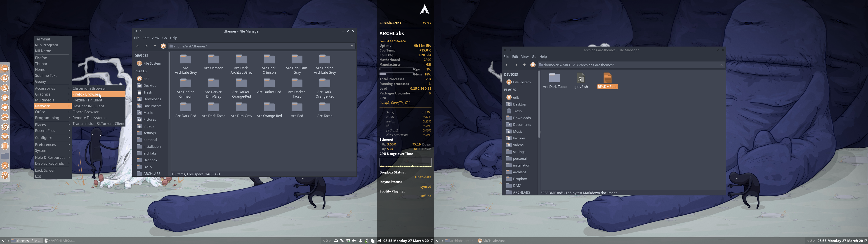868x244 pixels.
Task: Choose Firefox Browser from Network submenu
Action: click(x=98, y=94)
